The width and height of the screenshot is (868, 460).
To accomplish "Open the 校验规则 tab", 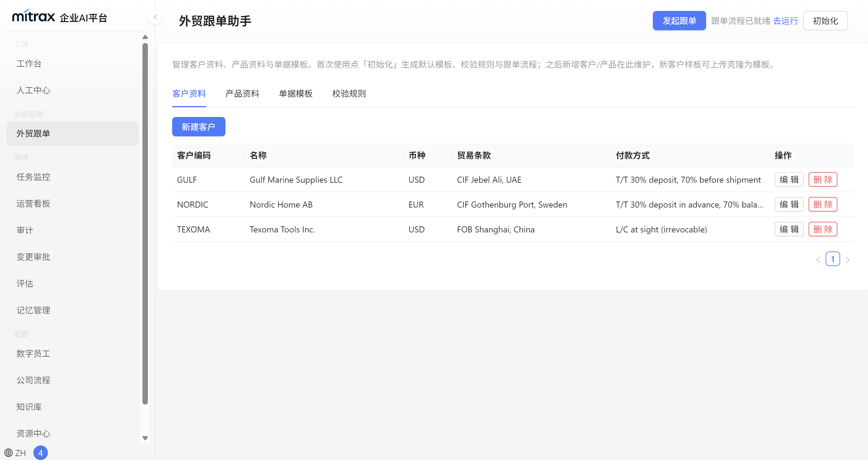I will click(349, 94).
